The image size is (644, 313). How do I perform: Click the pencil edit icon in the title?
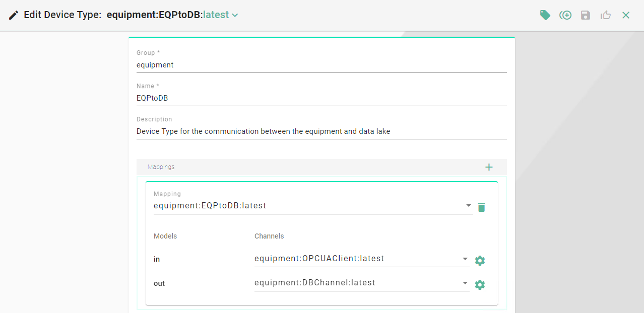[14, 15]
